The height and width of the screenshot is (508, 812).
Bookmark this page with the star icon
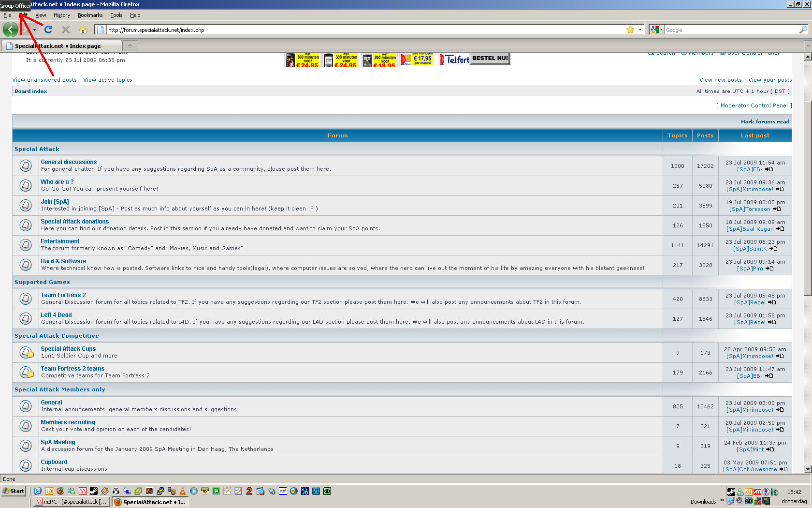(630, 30)
